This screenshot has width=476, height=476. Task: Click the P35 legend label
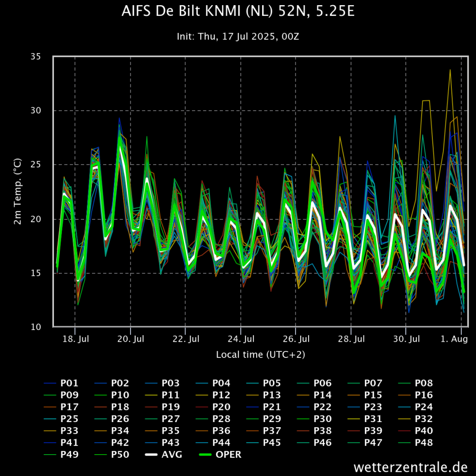(171, 430)
